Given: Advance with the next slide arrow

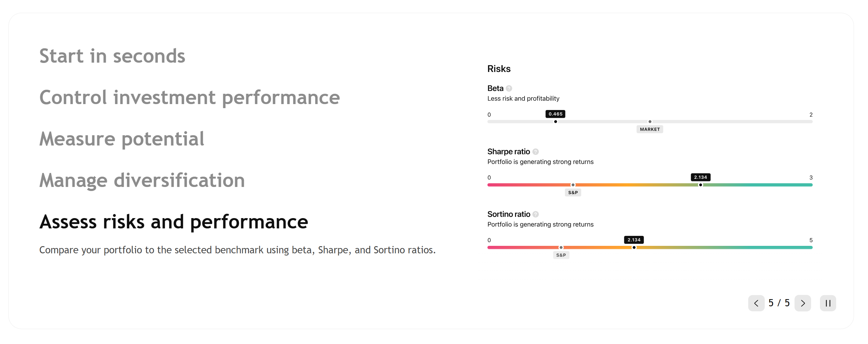Looking at the screenshot, I should point(802,303).
